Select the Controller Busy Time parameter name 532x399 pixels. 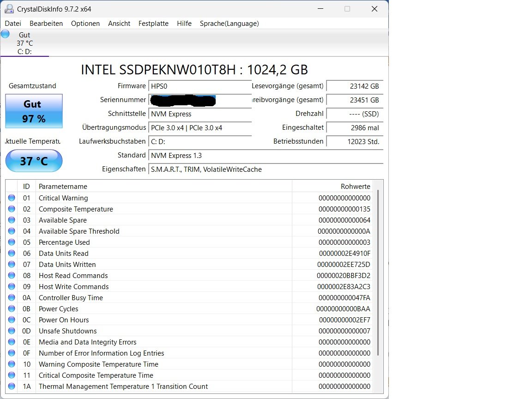(x=71, y=297)
